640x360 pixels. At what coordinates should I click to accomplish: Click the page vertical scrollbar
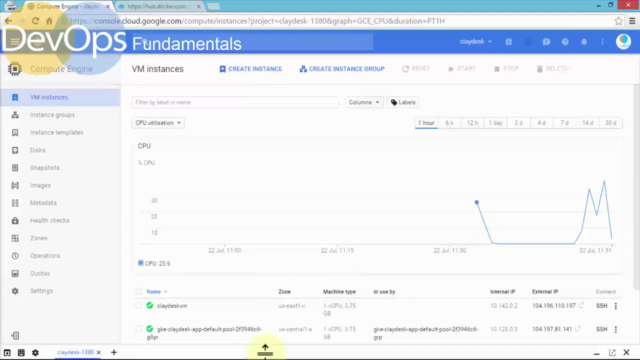coord(636,186)
